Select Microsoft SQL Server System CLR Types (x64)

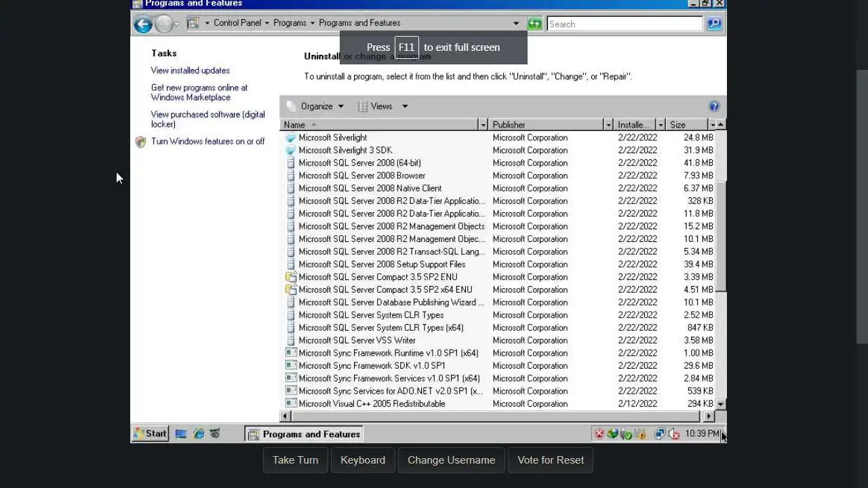click(499, 327)
